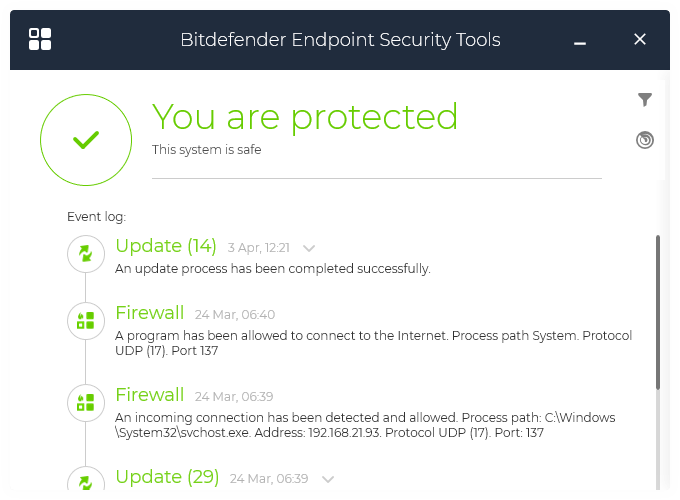
Task: Select the Firewall 06:39 event icon
Action: click(x=86, y=402)
